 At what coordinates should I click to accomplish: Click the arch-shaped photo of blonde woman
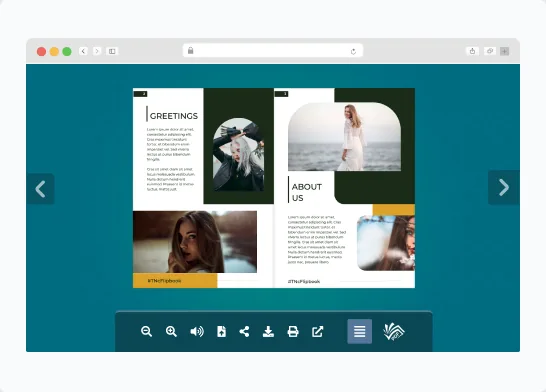pos(239,155)
